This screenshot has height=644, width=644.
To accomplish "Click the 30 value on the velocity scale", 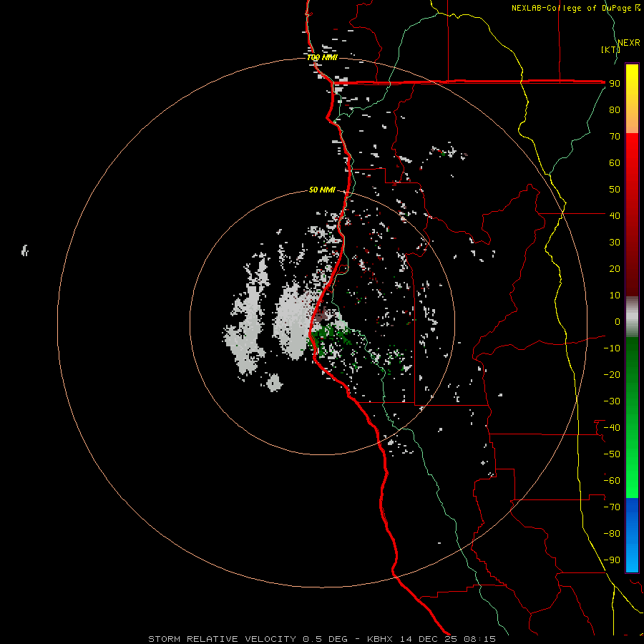I will (615, 243).
